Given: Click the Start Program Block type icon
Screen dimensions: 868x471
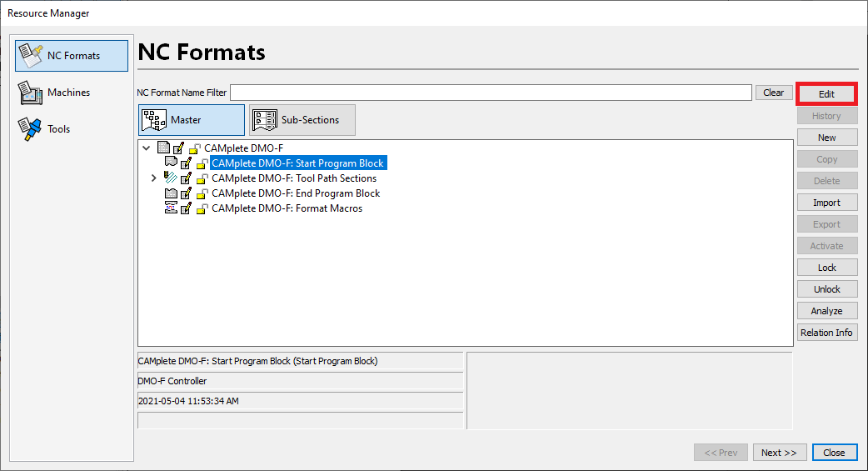Looking at the screenshot, I should coord(171,163).
